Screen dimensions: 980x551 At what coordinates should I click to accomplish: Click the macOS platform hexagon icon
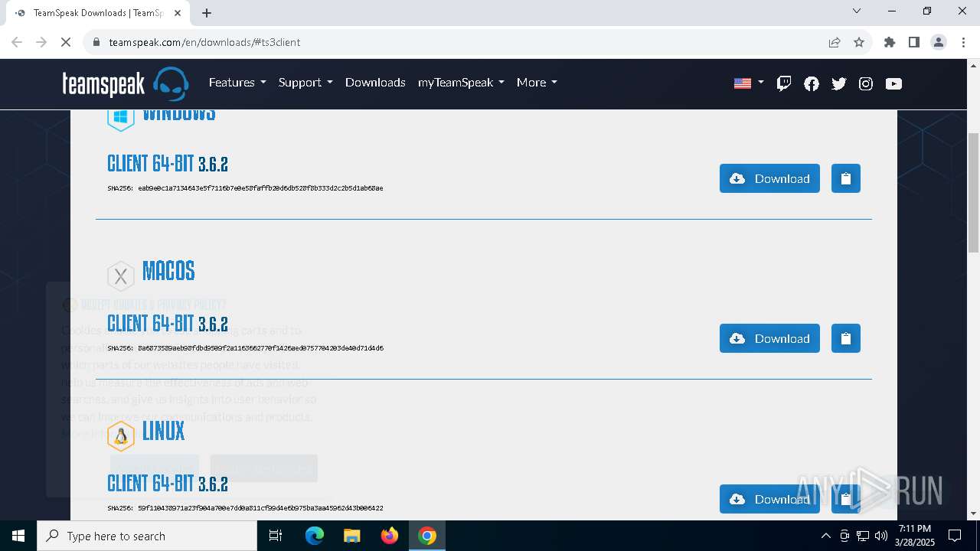[121, 276]
